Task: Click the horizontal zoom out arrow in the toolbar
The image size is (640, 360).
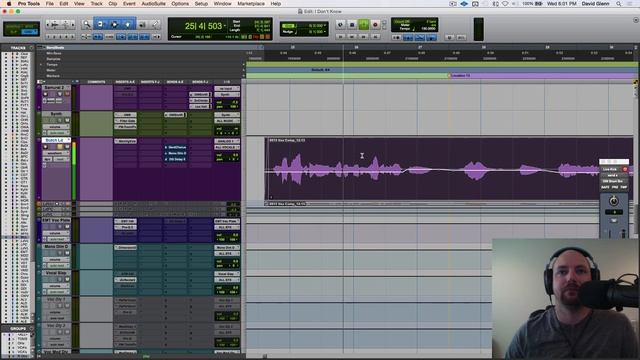Action: click(x=48, y=25)
